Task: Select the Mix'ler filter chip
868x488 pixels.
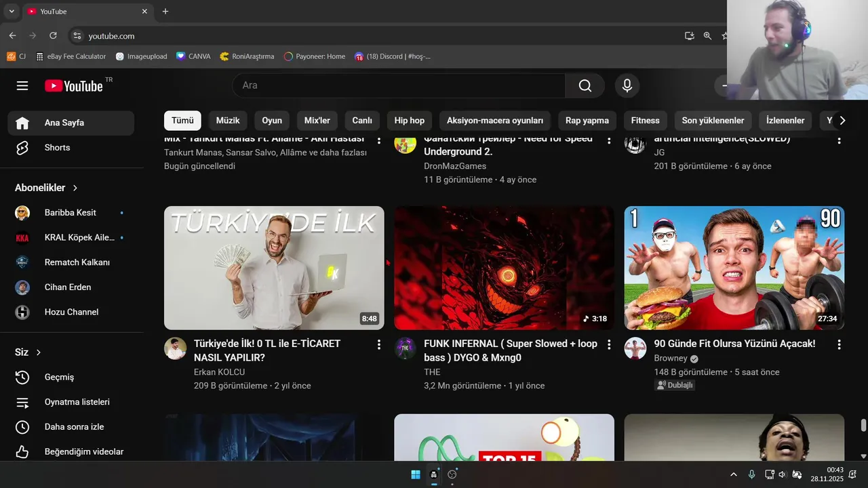Action: coord(317,121)
